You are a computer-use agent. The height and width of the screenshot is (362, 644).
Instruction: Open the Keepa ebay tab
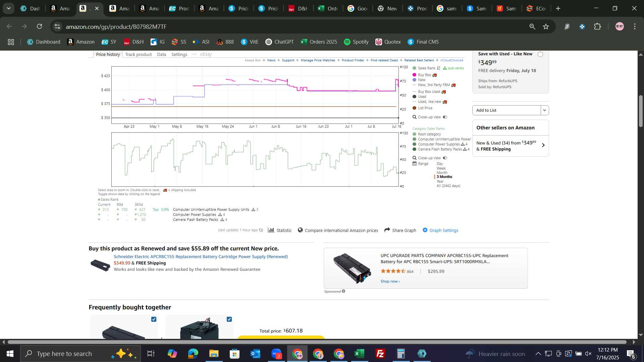206,54
